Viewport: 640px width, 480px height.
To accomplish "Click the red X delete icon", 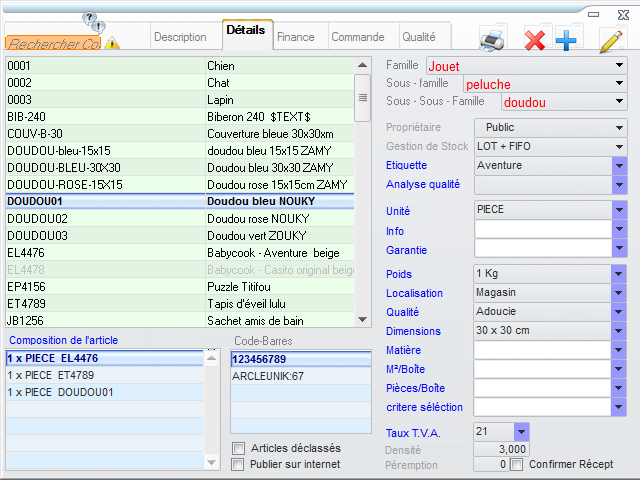I will click(x=536, y=40).
